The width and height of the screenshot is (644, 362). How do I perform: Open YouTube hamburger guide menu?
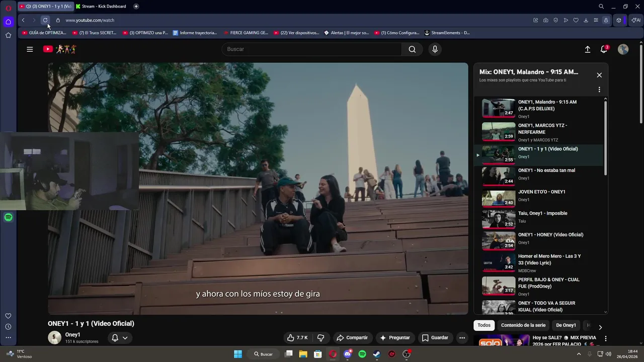[x=30, y=49]
